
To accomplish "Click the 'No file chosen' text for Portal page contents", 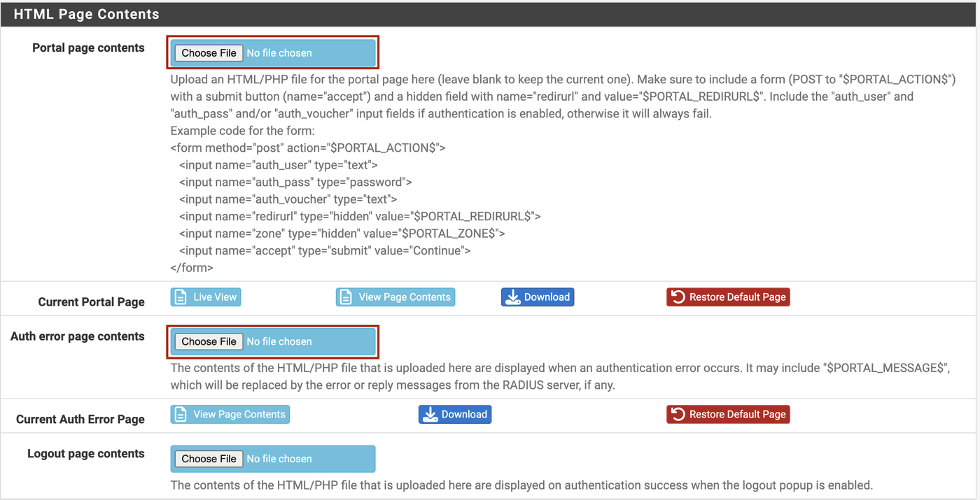I will 279,53.
